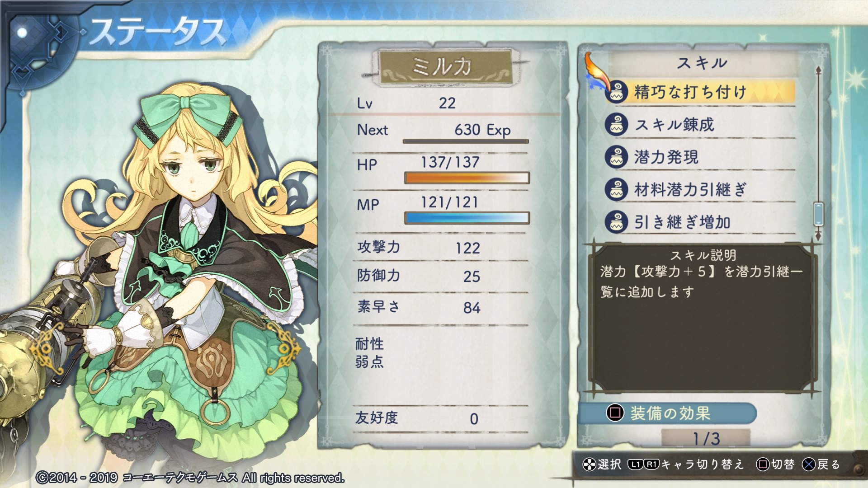Click the R1 button icon in footer
The image size is (868, 488).
tap(651, 464)
